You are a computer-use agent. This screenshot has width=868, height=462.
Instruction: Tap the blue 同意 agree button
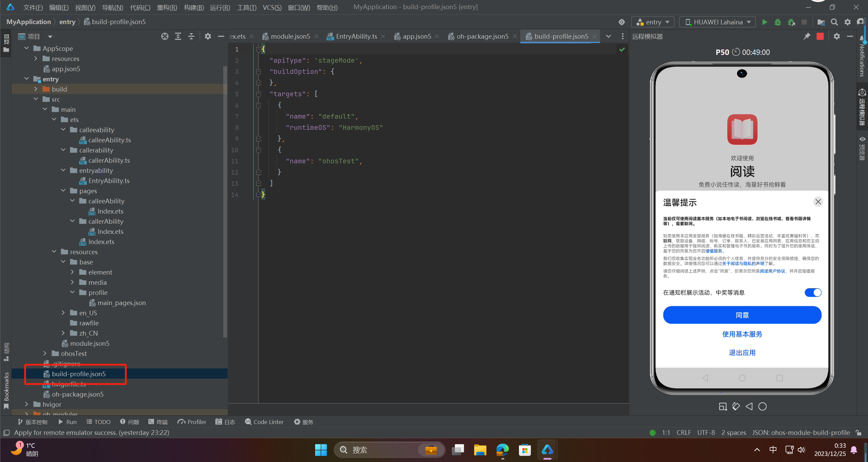pos(742,315)
